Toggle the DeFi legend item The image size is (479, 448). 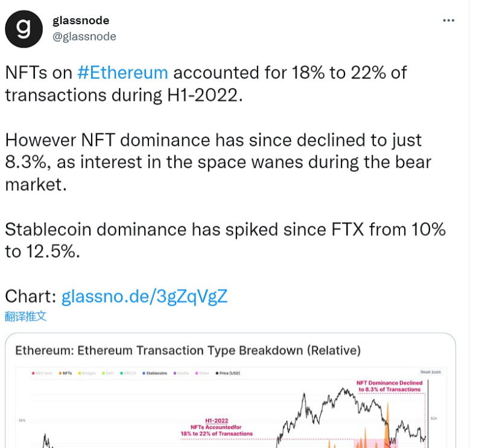click(x=110, y=373)
